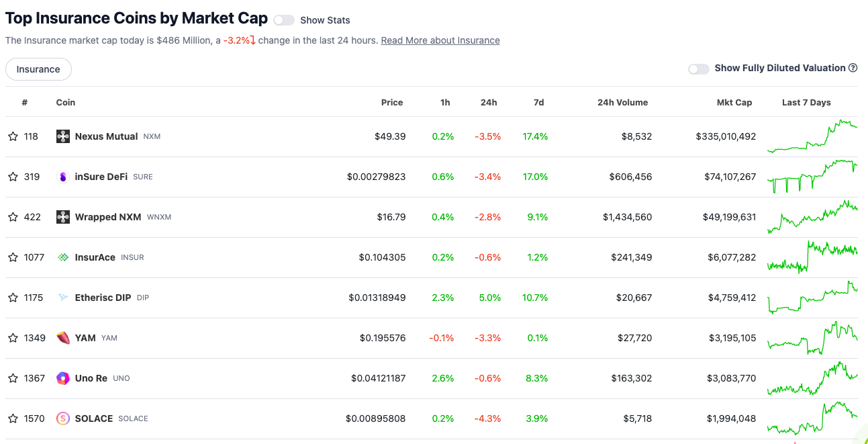This screenshot has width=868, height=444.
Task: Open the Wrapped NXM coin page
Action: point(108,217)
